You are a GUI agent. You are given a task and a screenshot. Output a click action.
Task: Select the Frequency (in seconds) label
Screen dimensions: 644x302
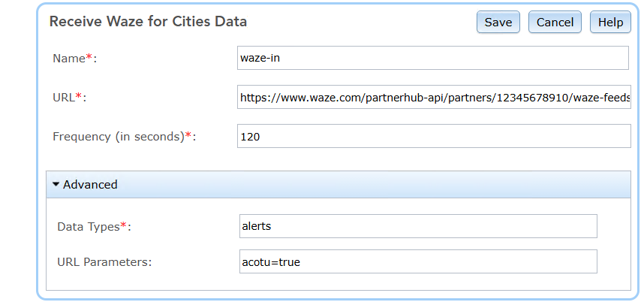pyautogui.click(x=118, y=137)
